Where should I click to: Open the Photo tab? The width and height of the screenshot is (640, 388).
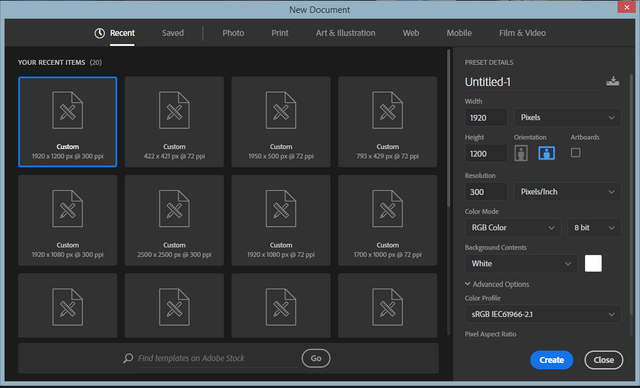(x=233, y=33)
